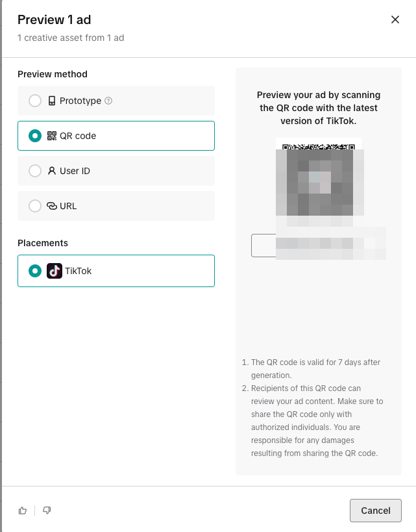The image size is (416, 532).
Task: Click the QR code image thumbnail
Action: pyautogui.click(x=319, y=180)
